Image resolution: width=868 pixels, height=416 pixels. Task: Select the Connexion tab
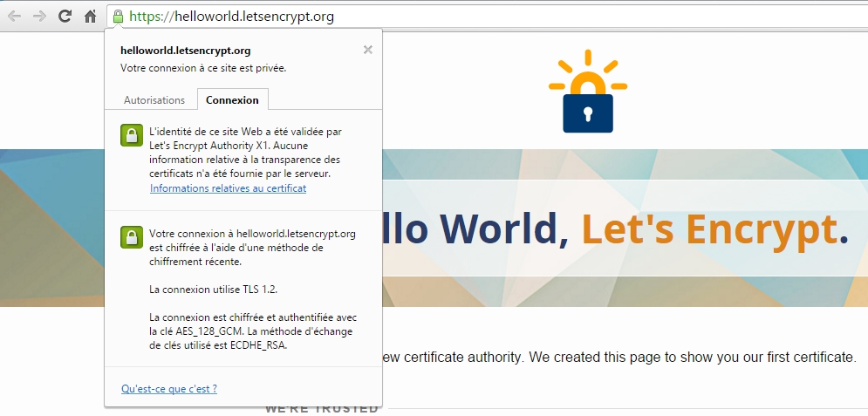pos(233,100)
